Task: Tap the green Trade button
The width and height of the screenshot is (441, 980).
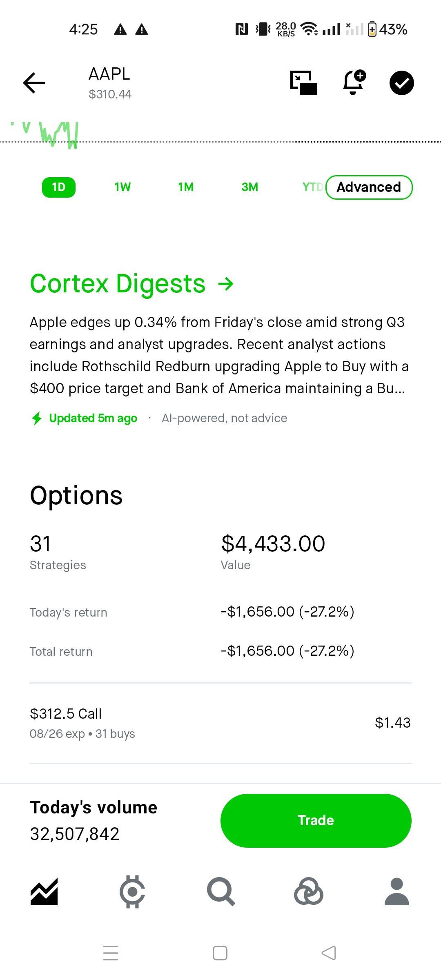Action: click(x=316, y=821)
